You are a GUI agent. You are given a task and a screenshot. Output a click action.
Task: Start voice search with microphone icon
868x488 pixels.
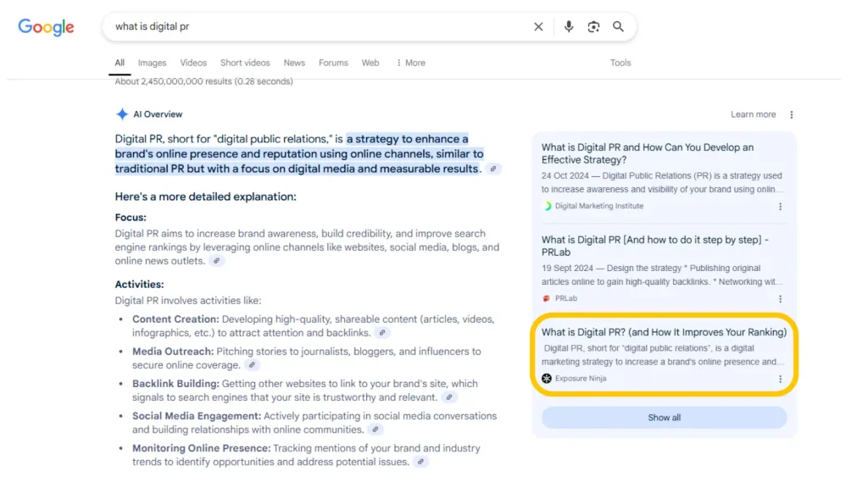pos(569,26)
